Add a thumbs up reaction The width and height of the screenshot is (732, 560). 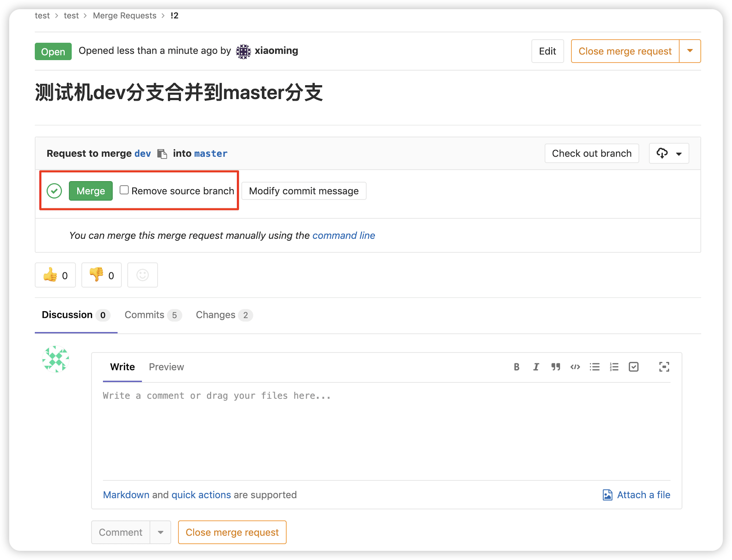click(x=55, y=275)
